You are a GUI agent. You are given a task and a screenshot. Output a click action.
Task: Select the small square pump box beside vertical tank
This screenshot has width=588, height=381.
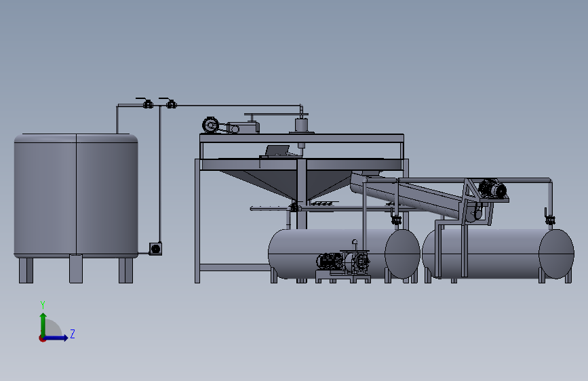[x=155, y=249]
